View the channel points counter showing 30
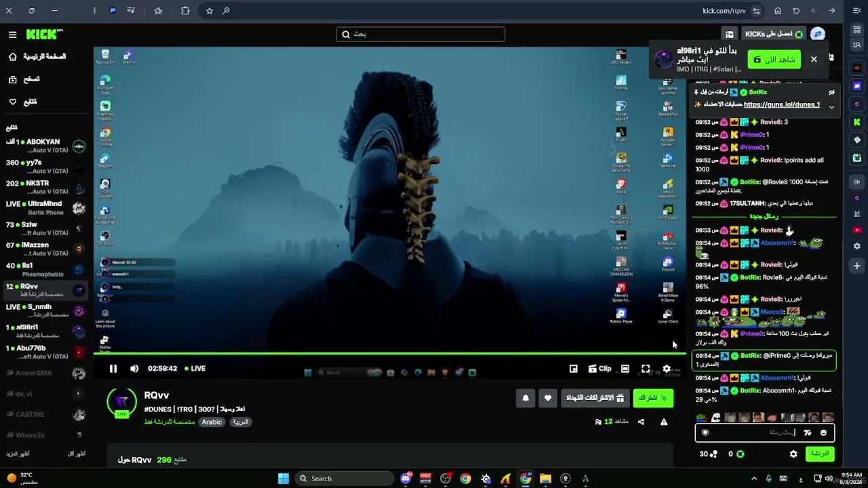 [x=709, y=454]
